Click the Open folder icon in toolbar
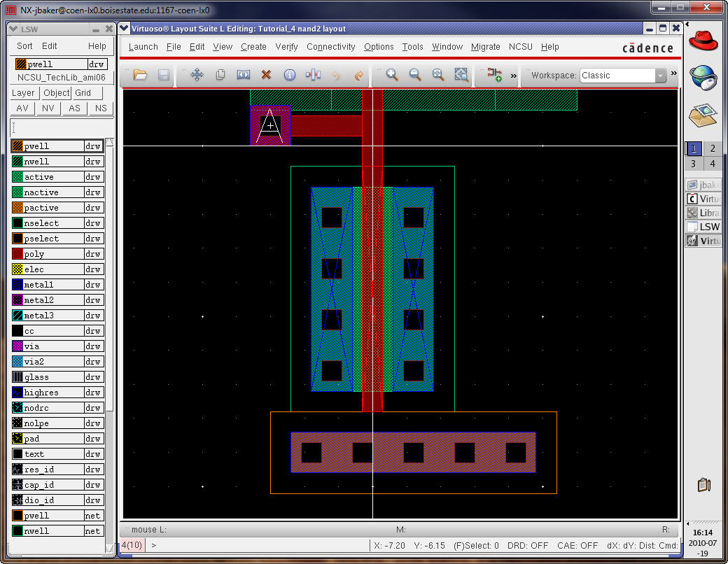The image size is (728, 564). point(140,75)
